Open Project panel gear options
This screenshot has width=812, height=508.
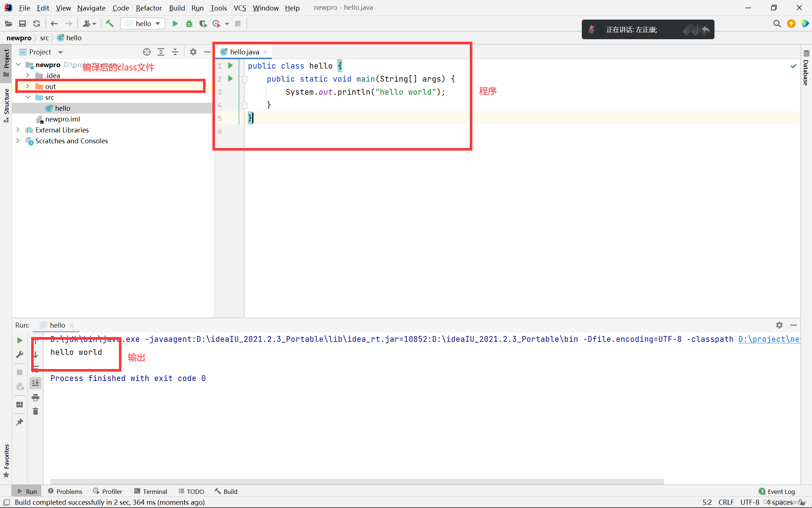click(193, 52)
